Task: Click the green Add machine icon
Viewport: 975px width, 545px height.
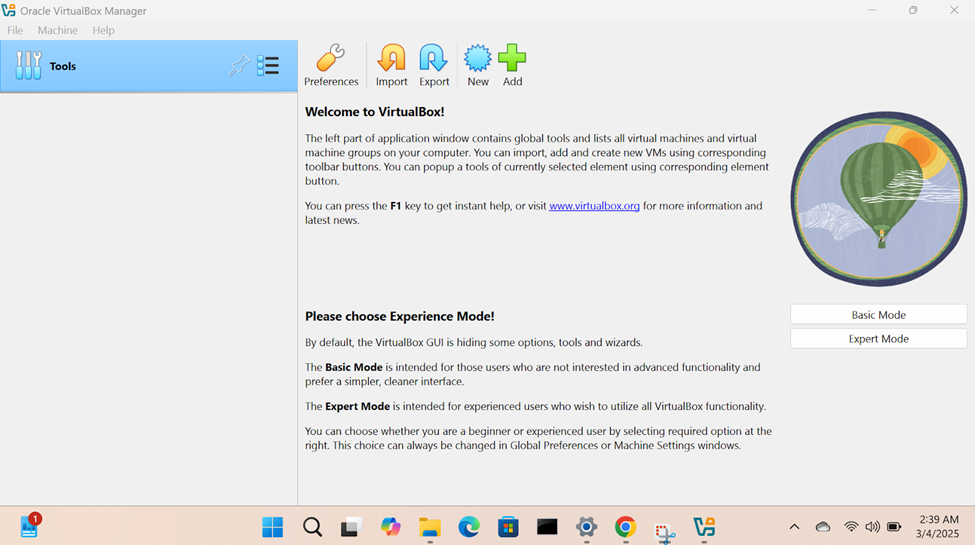Action: [512, 65]
